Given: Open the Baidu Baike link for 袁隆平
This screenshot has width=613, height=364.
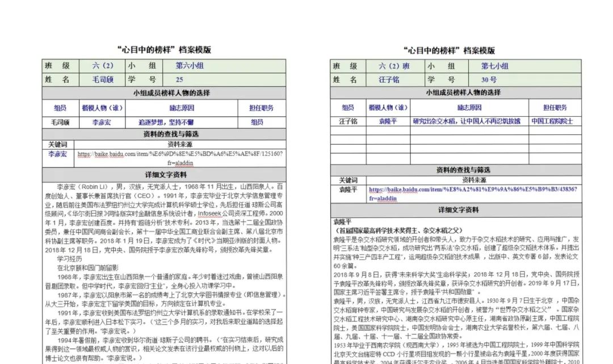Looking at the screenshot, I should click(x=473, y=194).
